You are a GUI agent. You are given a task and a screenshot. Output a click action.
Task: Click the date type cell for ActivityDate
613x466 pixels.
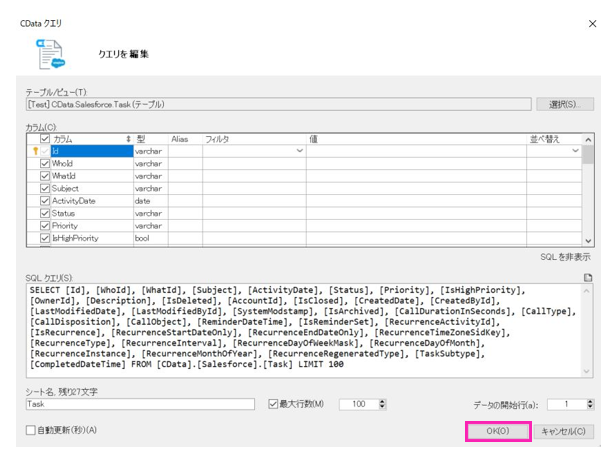[x=151, y=201]
